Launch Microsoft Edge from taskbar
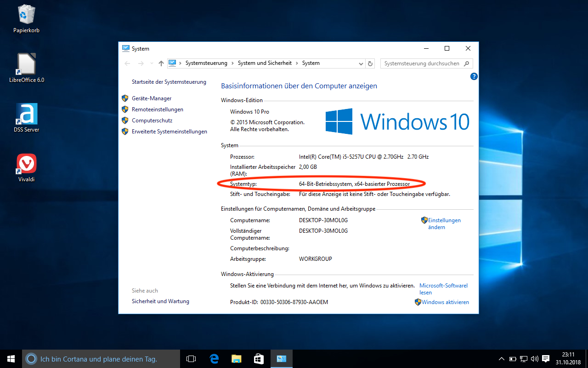 pos(214,359)
